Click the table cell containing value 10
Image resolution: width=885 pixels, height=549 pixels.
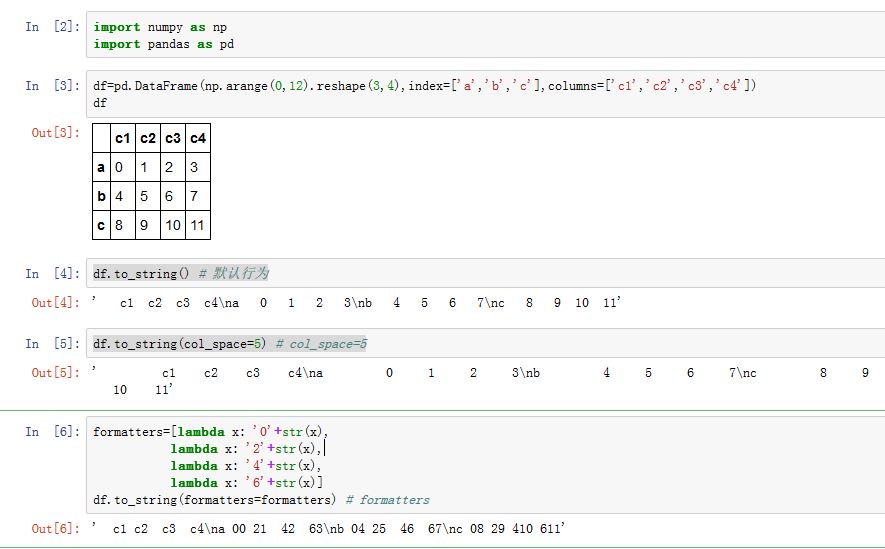pos(172,225)
